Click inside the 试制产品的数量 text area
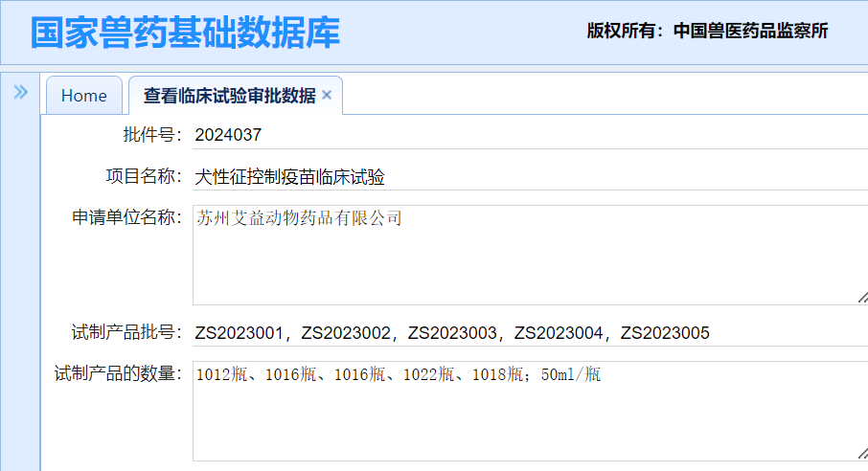This screenshot has height=471, width=868. pyautogui.click(x=531, y=412)
